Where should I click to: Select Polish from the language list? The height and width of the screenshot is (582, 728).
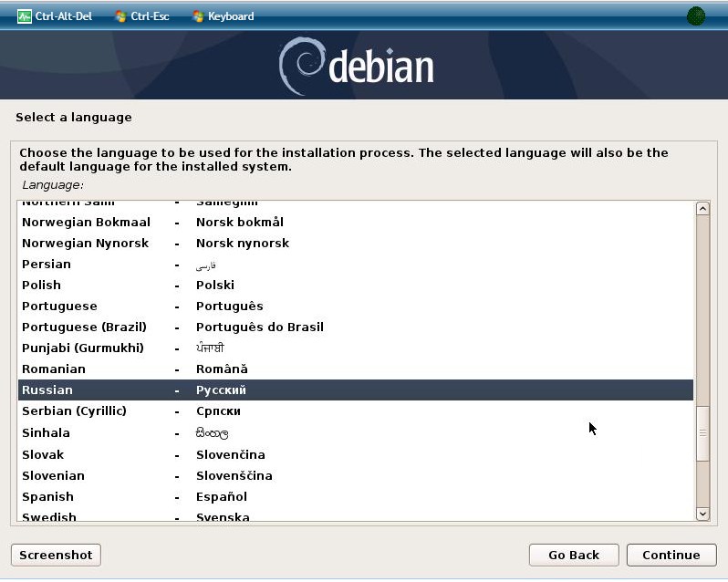point(356,285)
